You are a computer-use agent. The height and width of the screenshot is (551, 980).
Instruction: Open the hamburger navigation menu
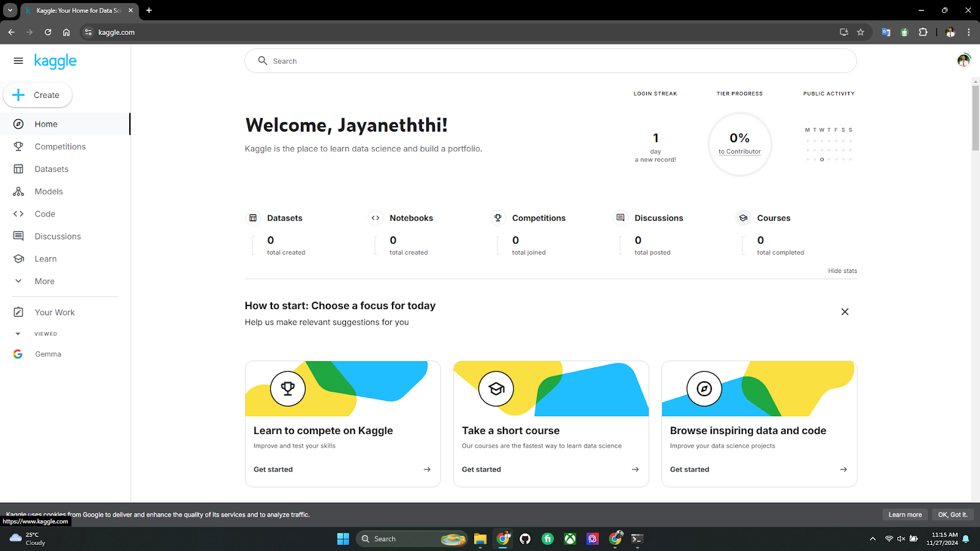click(x=18, y=61)
